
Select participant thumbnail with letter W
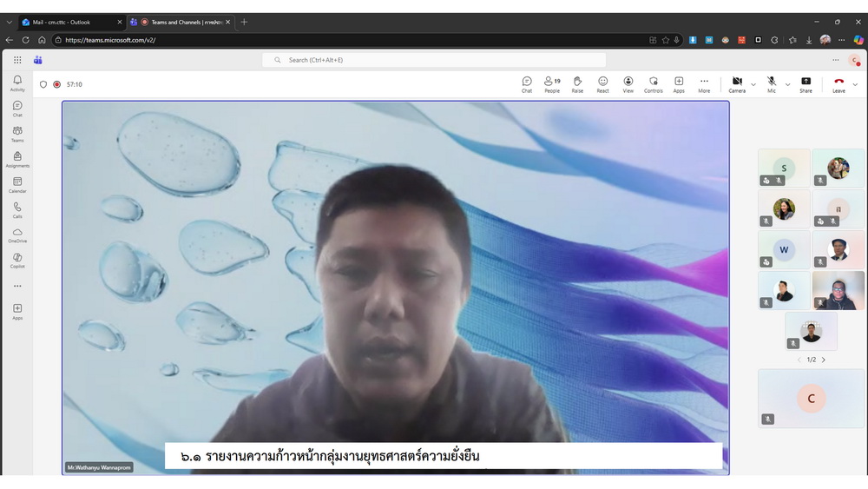784,249
